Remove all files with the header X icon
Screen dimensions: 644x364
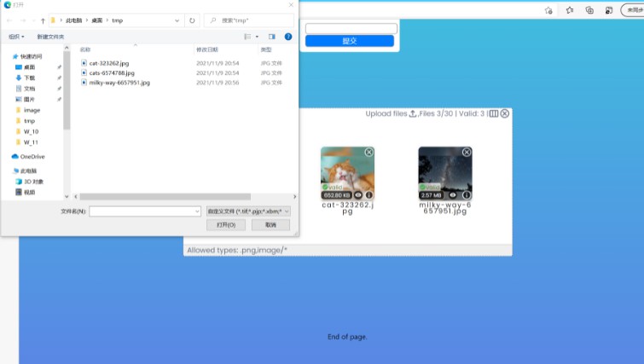click(x=505, y=113)
